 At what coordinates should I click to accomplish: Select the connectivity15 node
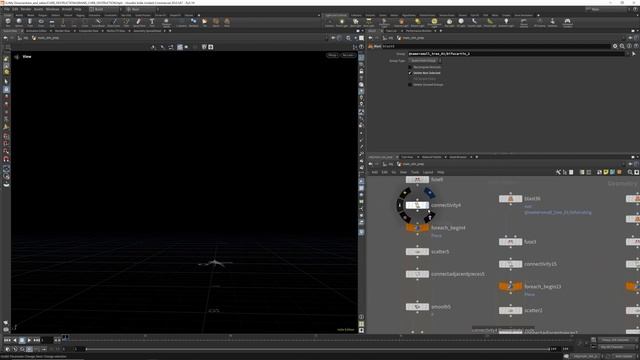tap(510, 264)
